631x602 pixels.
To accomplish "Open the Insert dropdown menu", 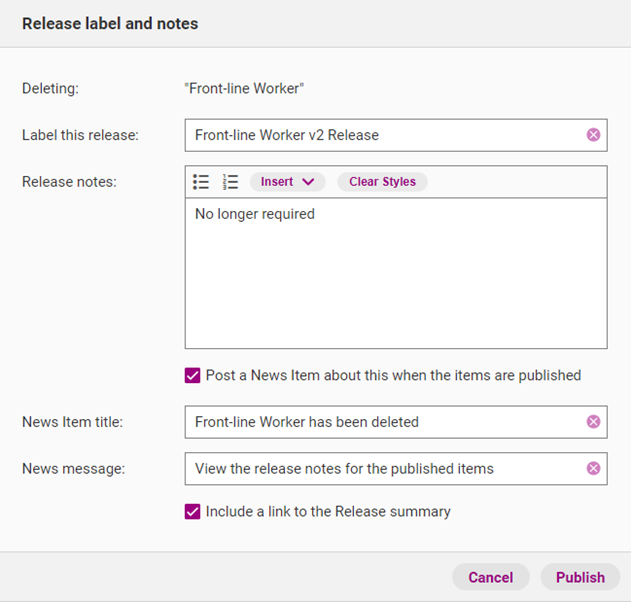I will tap(286, 182).
